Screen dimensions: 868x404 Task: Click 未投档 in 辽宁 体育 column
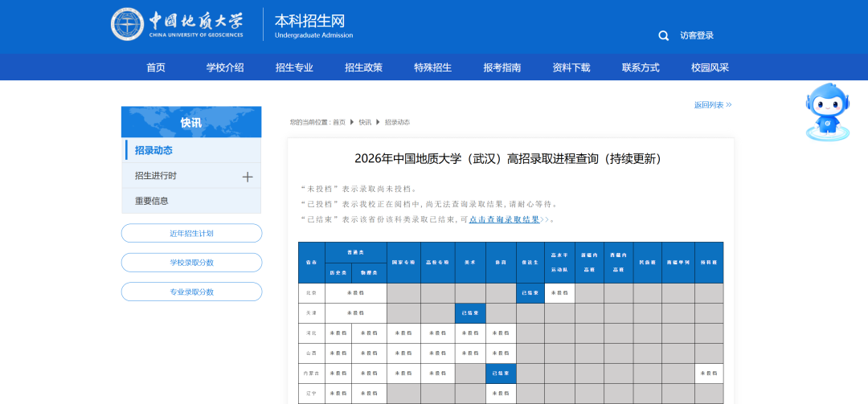(501, 393)
